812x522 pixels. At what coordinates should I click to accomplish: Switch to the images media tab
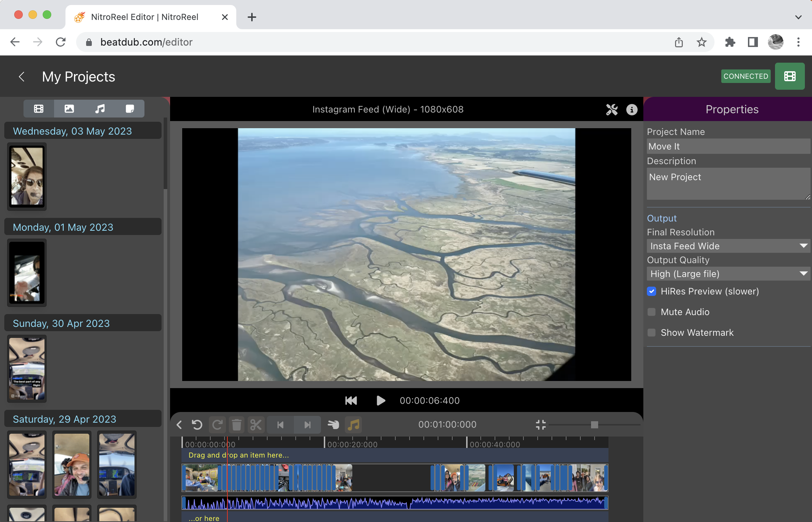(69, 109)
